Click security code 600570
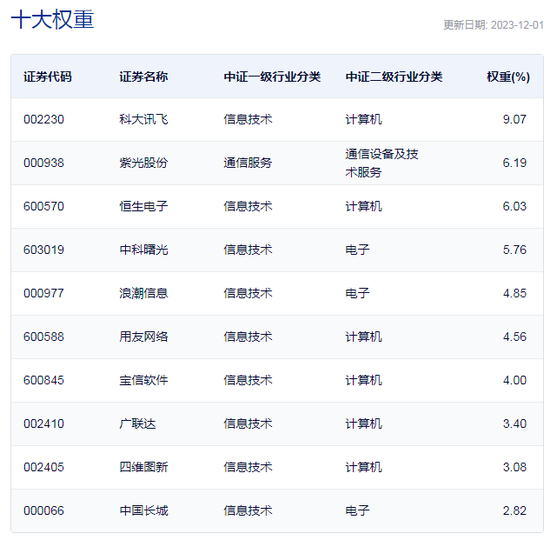This screenshot has height=540, width=550. coord(44,207)
